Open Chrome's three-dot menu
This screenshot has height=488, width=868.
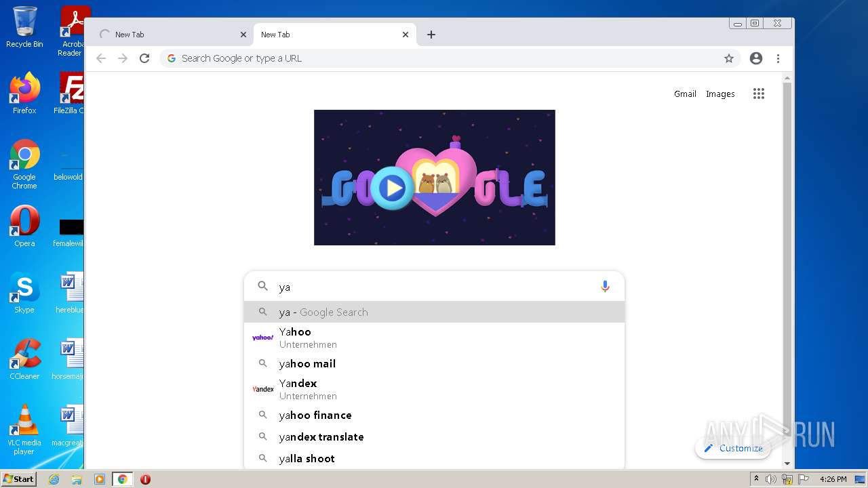coord(778,58)
